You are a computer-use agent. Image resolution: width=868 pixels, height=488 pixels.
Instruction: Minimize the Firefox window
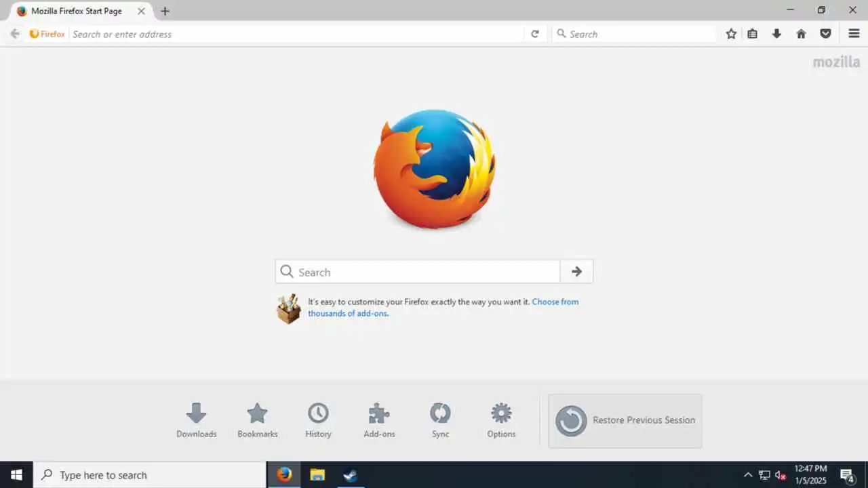(x=791, y=10)
